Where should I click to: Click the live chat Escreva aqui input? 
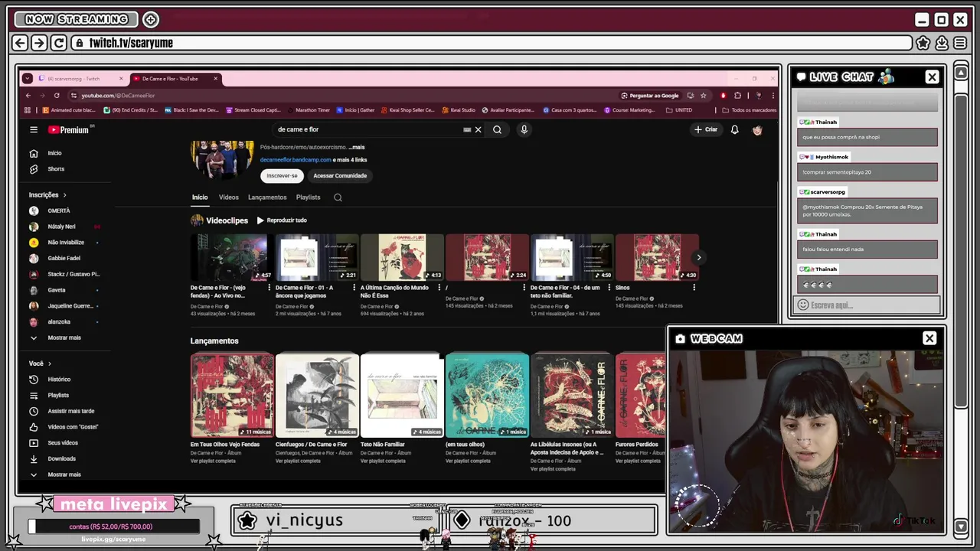point(867,305)
